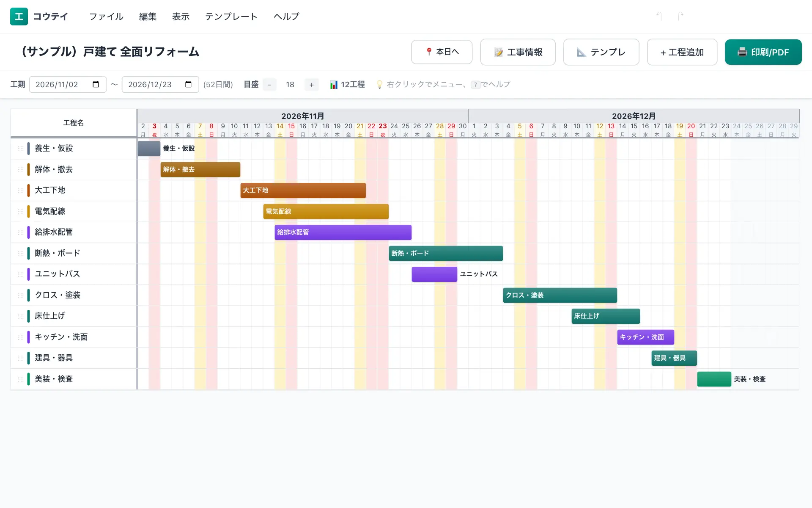Screen dimensions: 812x508
Task: Click the lightbulb hint icon
Action: pos(379,85)
